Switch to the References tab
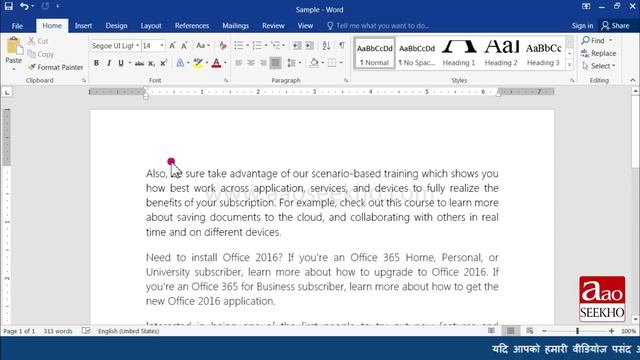Screen dimensions: 640x360 pyautogui.click(x=192, y=26)
